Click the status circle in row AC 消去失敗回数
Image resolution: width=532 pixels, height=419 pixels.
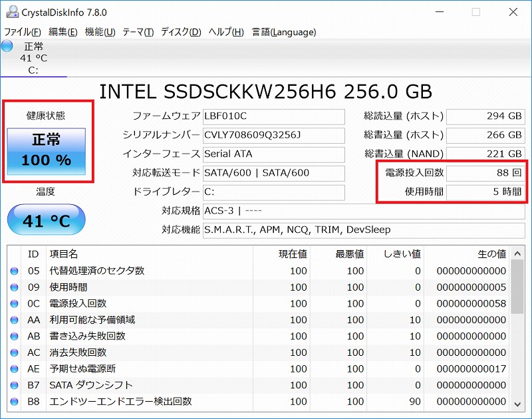tap(14, 352)
